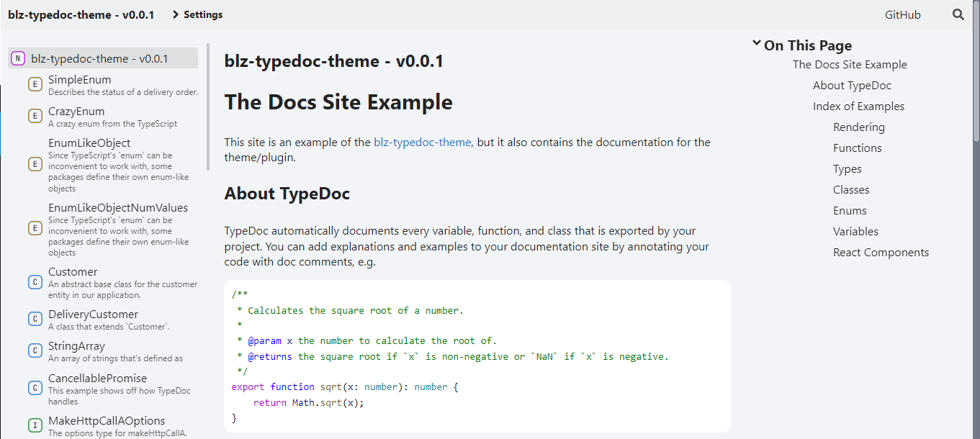Viewport: 980px width, 439px height.
Task: Click the search magnifier icon
Action: pyautogui.click(x=958, y=14)
